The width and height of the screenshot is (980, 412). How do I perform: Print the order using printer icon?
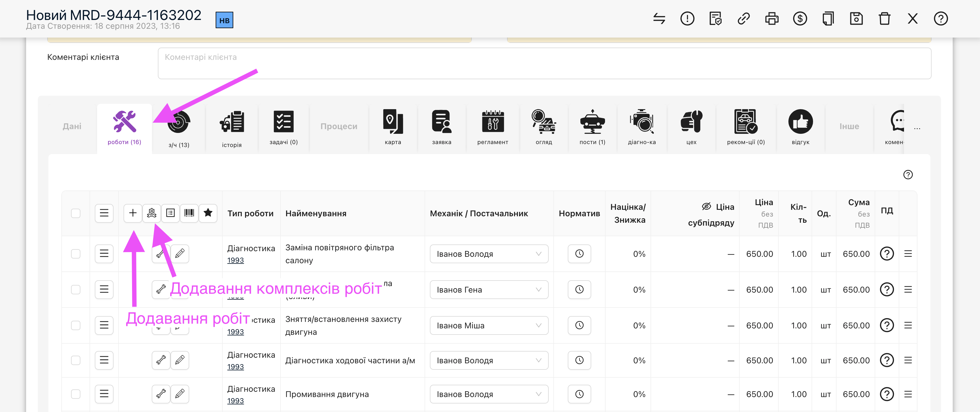click(771, 19)
